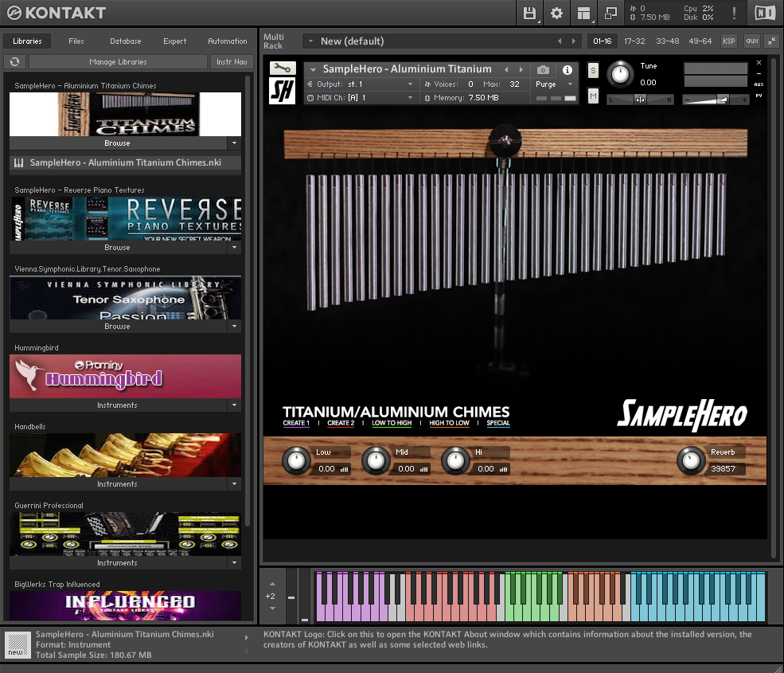Toggle PV button in instrument header
Screen dimensions: 784x673
tap(759, 96)
